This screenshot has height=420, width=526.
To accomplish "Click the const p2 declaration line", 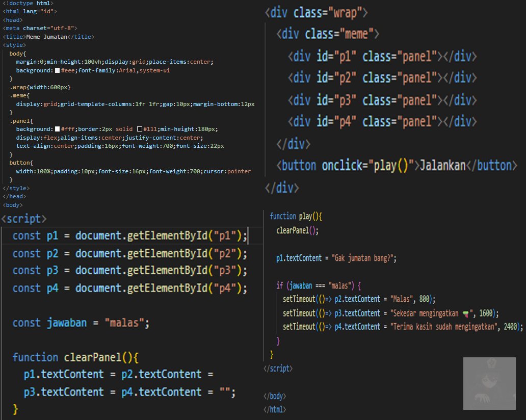I will pos(130,253).
